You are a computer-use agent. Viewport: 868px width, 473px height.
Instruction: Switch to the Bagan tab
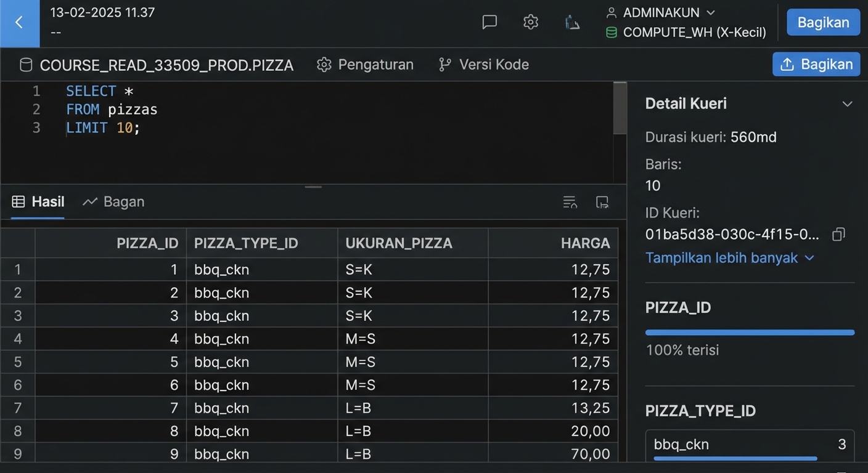114,202
